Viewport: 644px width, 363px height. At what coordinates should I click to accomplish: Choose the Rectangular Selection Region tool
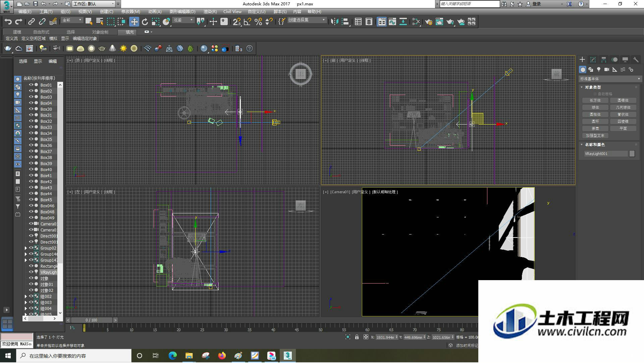pos(110,22)
